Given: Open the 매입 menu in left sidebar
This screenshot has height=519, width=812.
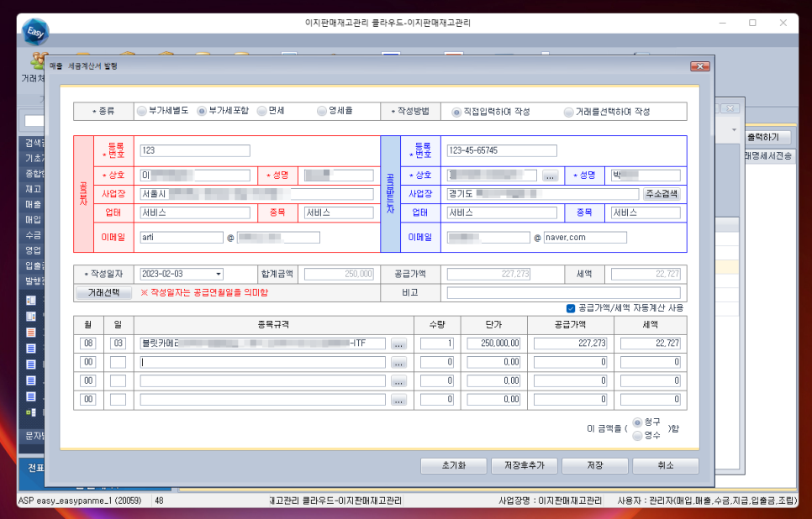Looking at the screenshot, I should tap(32, 219).
